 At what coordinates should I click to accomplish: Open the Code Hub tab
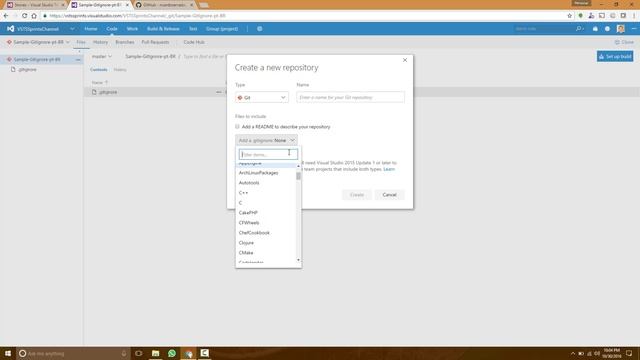(x=194, y=42)
